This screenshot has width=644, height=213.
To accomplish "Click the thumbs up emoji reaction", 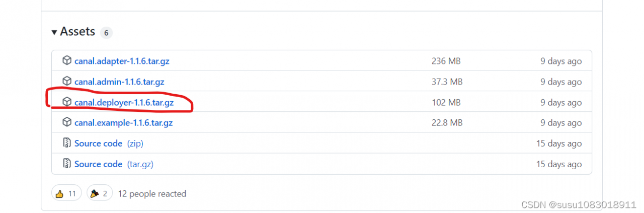I will 59,193.
